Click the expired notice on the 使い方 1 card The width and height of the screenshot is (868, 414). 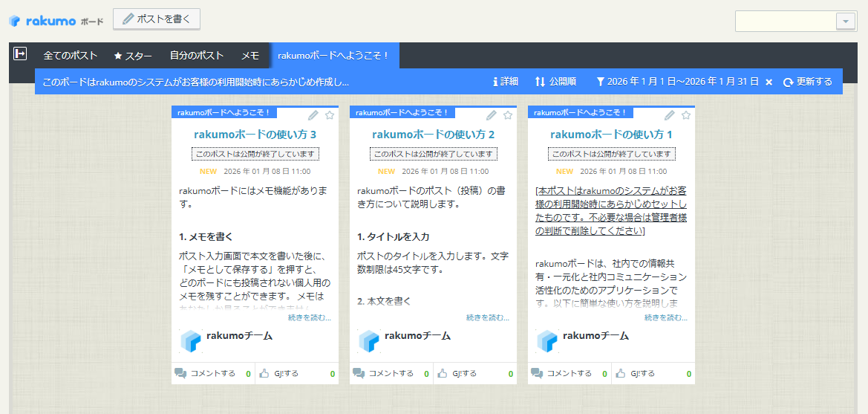point(612,154)
